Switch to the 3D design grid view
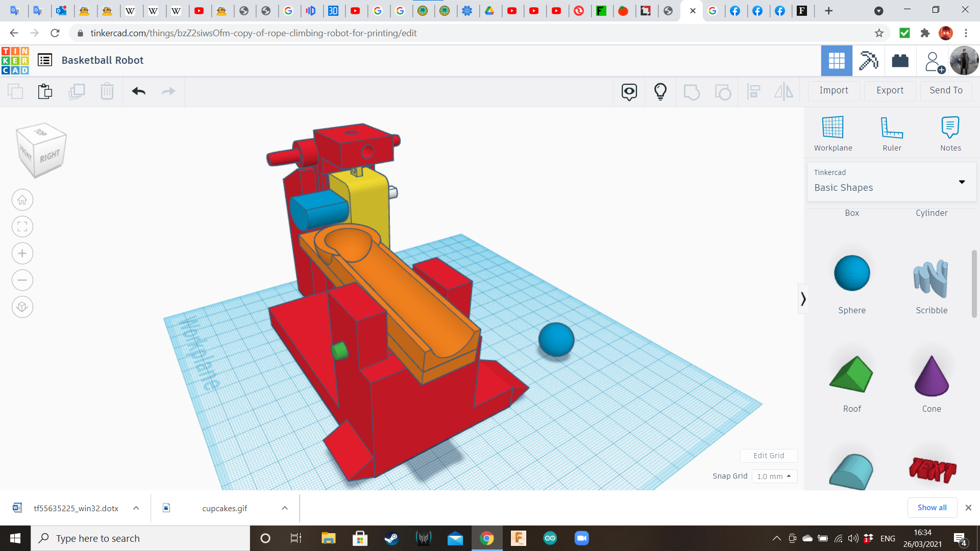Image resolution: width=980 pixels, height=551 pixels. click(836, 61)
